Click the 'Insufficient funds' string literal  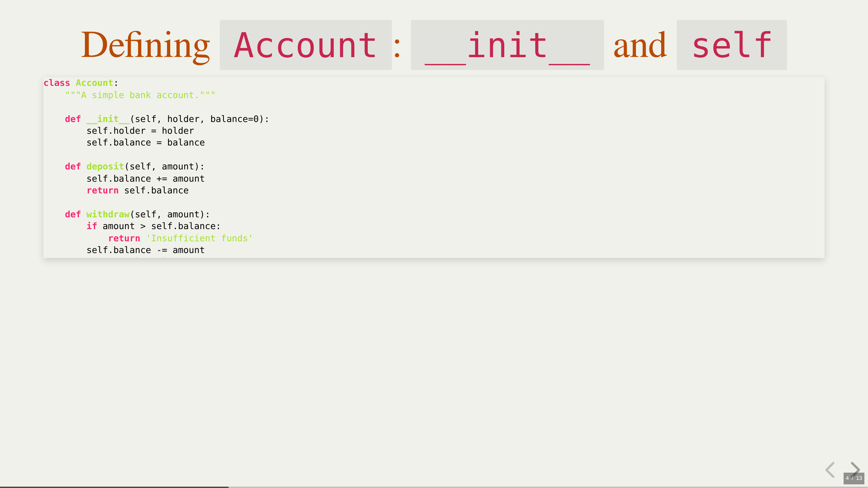click(199, 238)
